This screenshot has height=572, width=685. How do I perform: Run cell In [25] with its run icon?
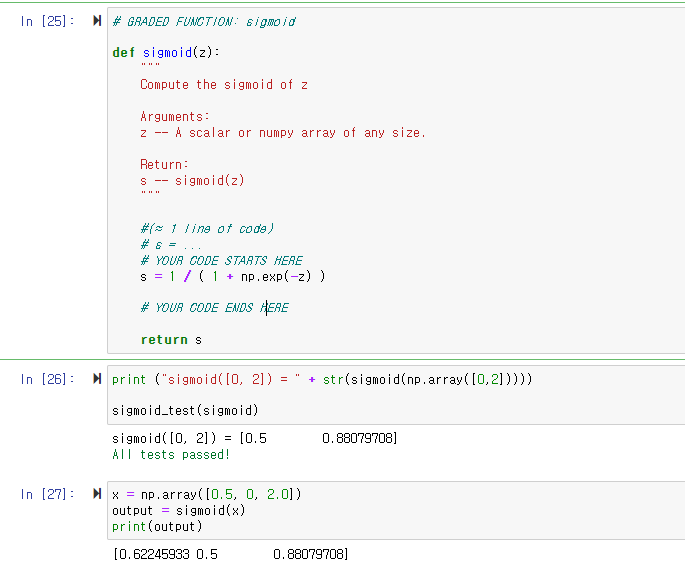pos(97,21)
